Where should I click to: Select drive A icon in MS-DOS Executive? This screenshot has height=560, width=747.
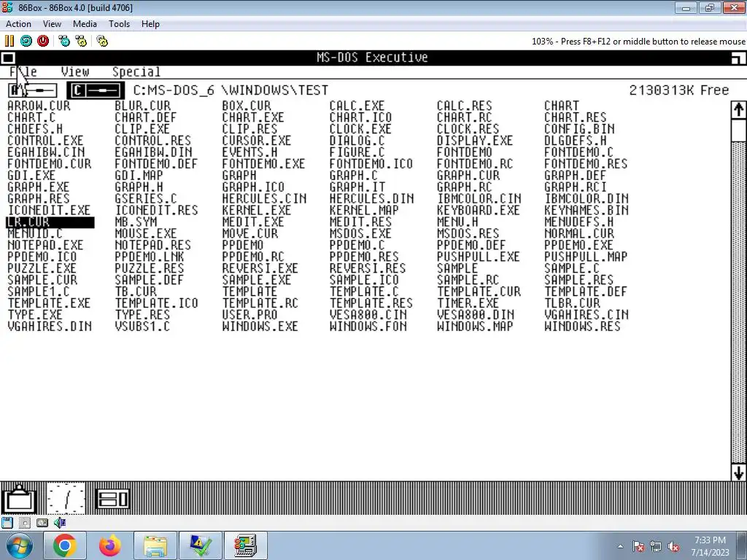click(x=33, y=90)
